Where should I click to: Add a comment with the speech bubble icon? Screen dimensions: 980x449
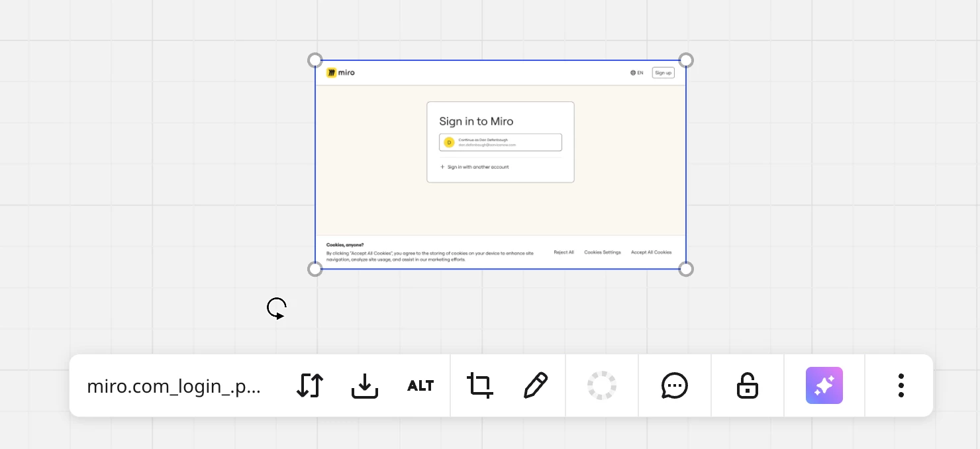[x=675, y=385]
